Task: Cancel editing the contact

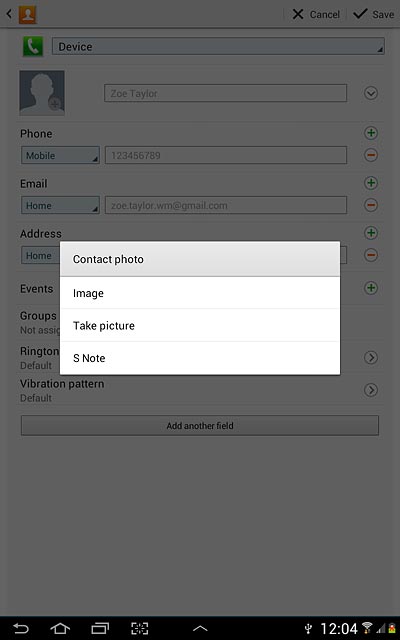Action: (316, 14)
